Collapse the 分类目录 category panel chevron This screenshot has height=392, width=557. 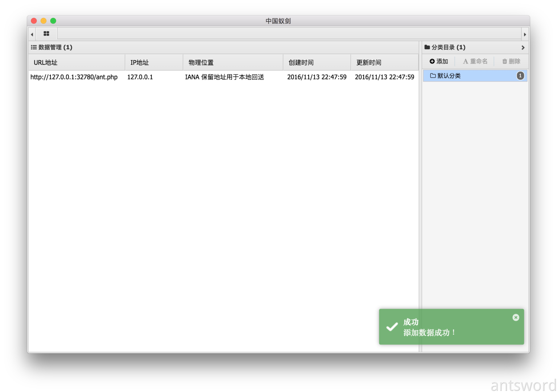(523, 48)
